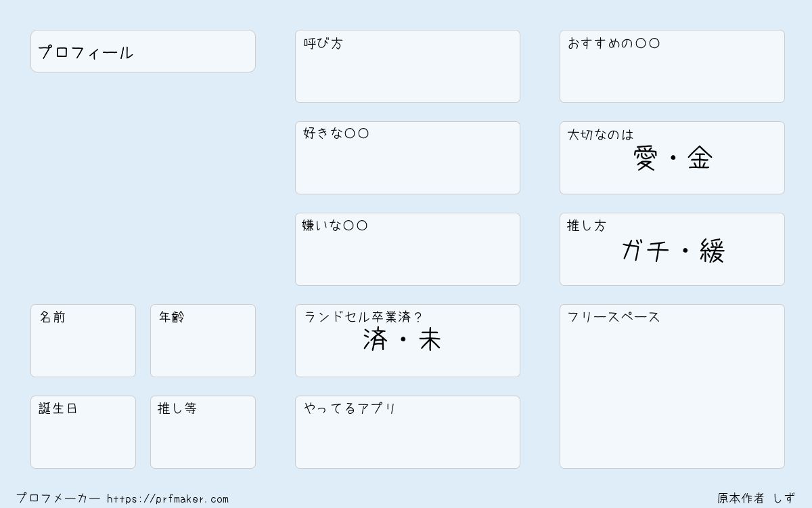
Task: Click the 名前 box
Action: [83, 341]
